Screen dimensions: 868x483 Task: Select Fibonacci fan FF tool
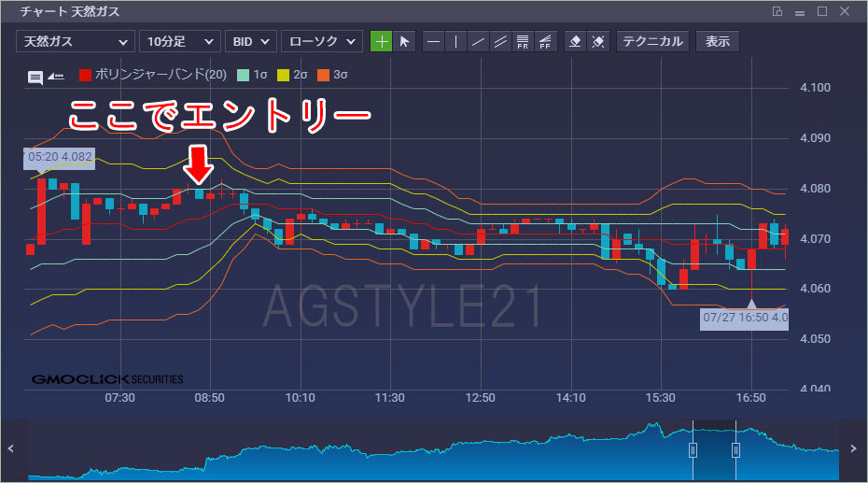point(546,42)
